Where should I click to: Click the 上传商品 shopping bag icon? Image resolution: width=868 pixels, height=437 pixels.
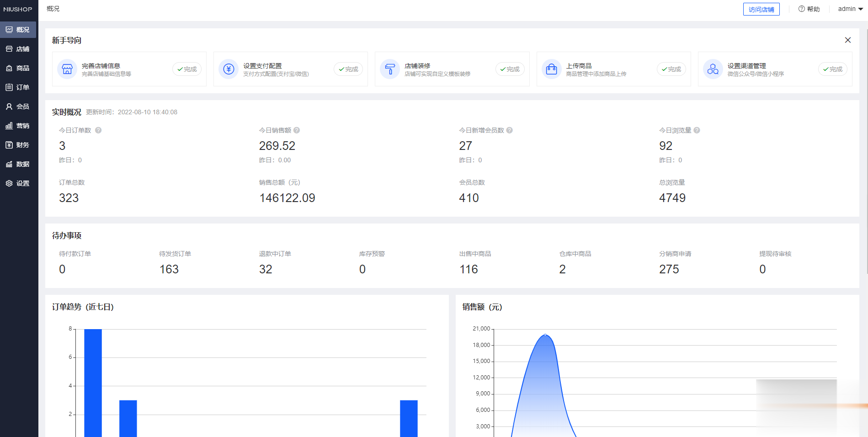click(552, 69)
